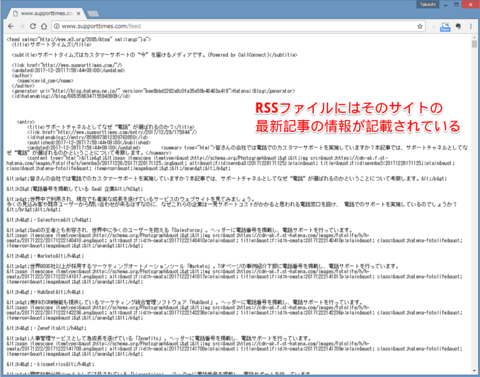Click the h4 Salesforce heading line
This screenshot has width=480, height=377.
tap(49, 220)
